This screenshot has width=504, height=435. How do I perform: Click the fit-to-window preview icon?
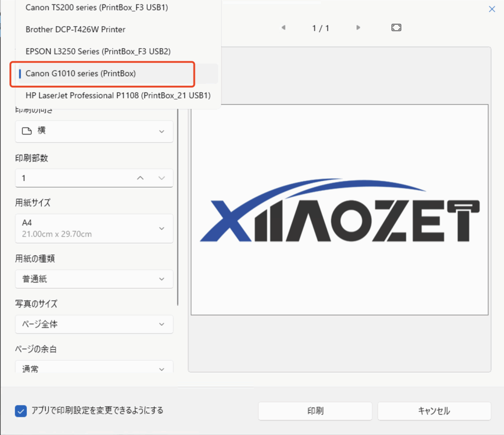(x=396, y=28)
